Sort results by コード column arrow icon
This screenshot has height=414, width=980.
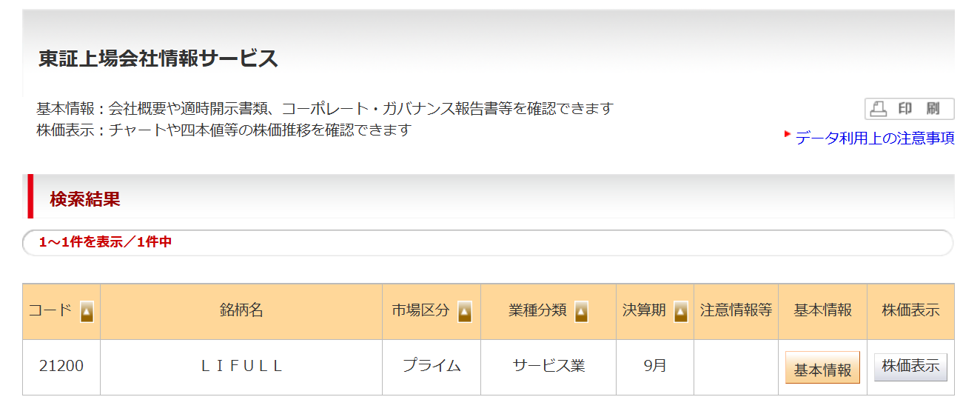[x=87, y=312]
